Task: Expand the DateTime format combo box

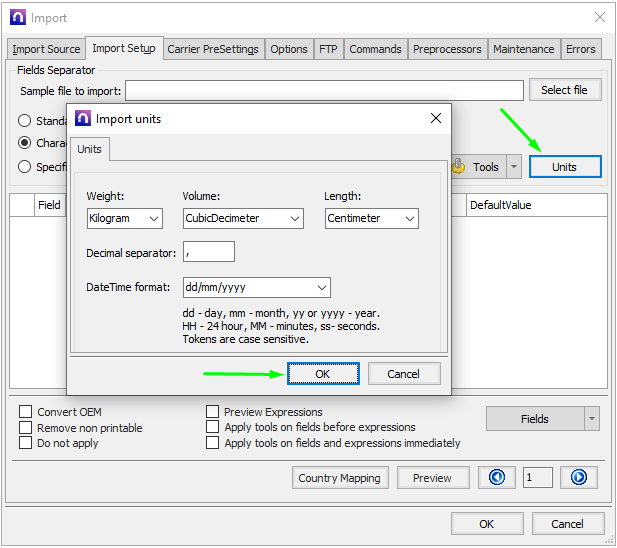Action: (x=256, y=288)
